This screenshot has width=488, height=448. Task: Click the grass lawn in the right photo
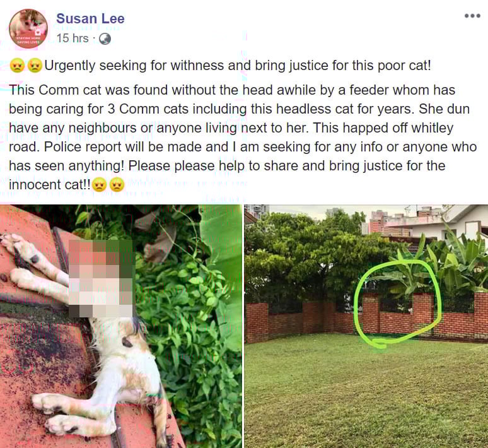coord(366,392)
